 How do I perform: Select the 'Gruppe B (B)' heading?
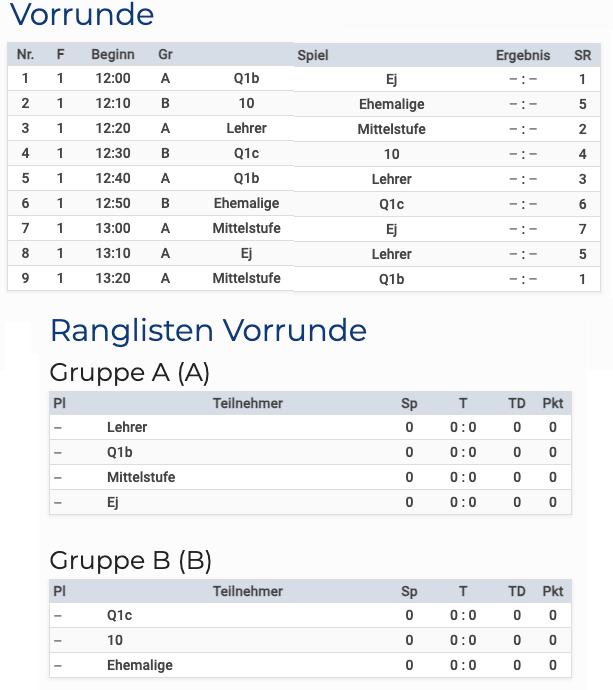(130, 560)
